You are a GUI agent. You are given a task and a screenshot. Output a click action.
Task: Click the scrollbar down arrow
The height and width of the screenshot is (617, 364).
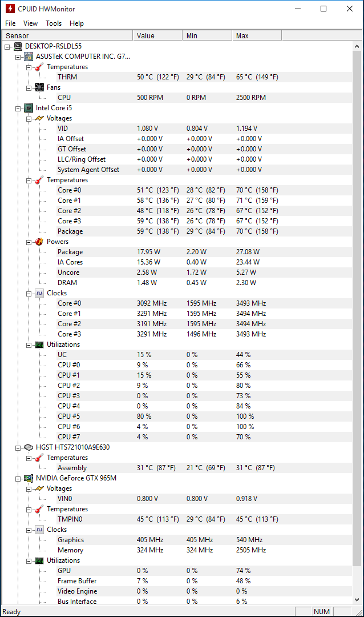[357, 600]
